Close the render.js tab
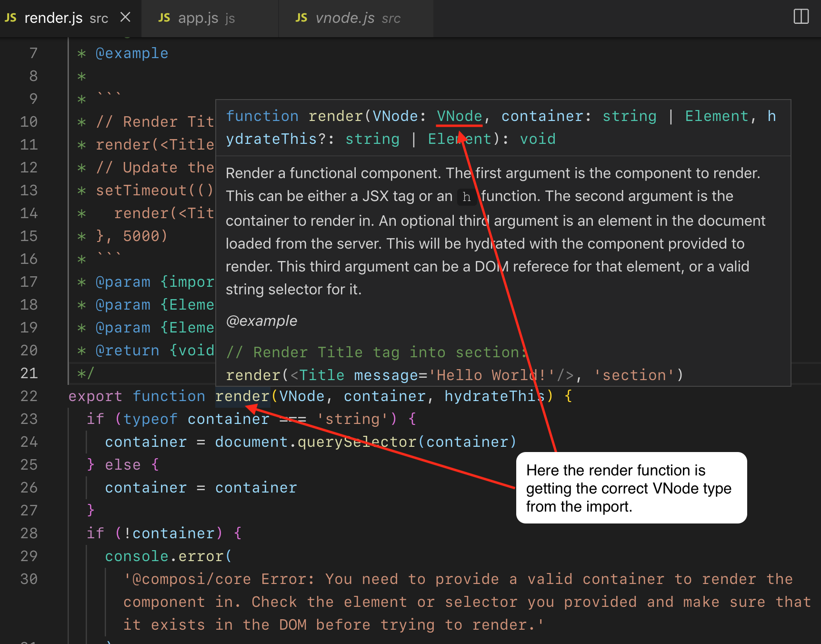This screenshot has height=644, width=821. point(125,17)
